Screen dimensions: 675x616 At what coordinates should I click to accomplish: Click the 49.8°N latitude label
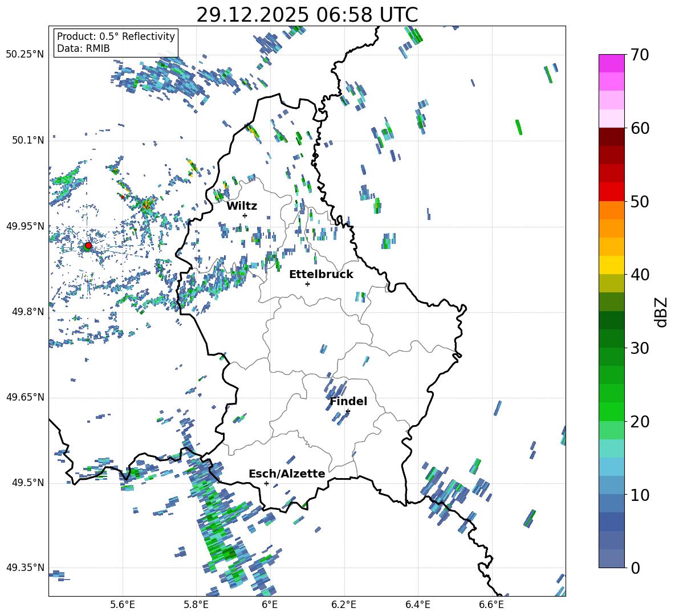tap(28, 312)
